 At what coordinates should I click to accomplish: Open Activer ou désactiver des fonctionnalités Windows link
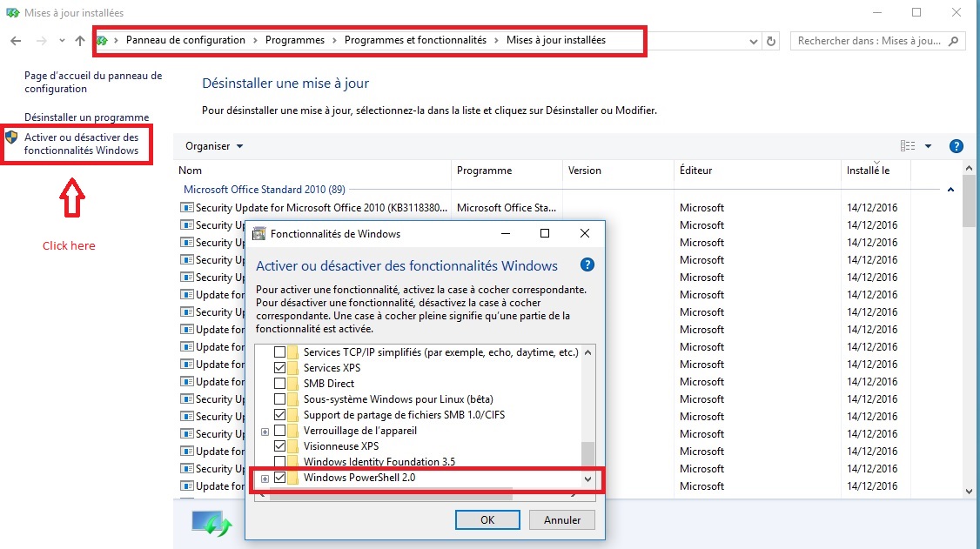81,144
